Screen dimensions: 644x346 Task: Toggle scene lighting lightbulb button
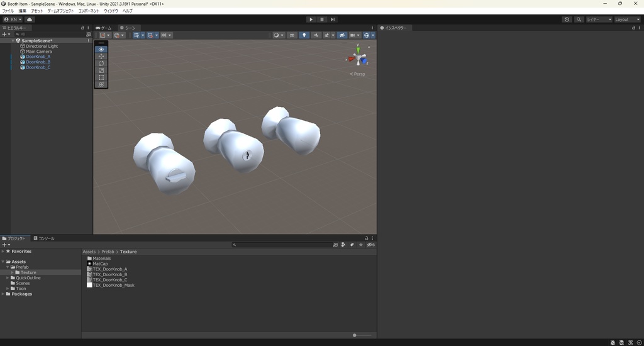304,35
